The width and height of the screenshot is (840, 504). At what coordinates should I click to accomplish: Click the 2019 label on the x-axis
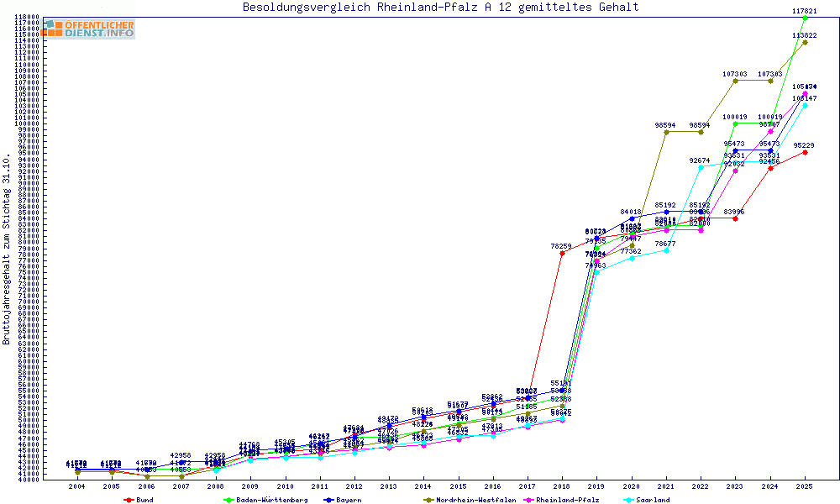tap(596, 486)
